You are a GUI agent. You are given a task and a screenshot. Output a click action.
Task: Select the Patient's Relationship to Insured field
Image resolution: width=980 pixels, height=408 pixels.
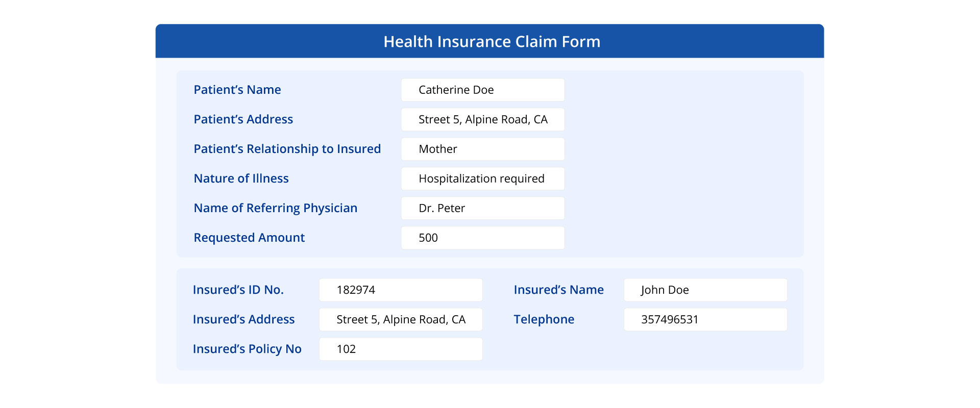482,149
